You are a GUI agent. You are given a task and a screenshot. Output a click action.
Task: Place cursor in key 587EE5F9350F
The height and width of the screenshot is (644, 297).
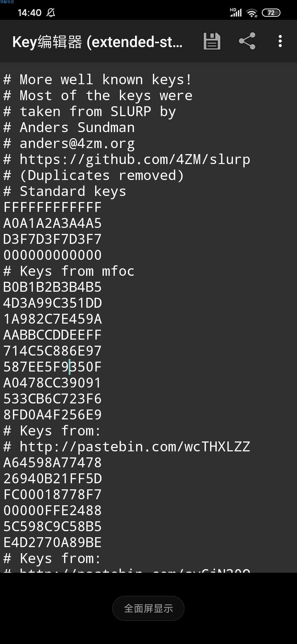click(x=52, y=367)
